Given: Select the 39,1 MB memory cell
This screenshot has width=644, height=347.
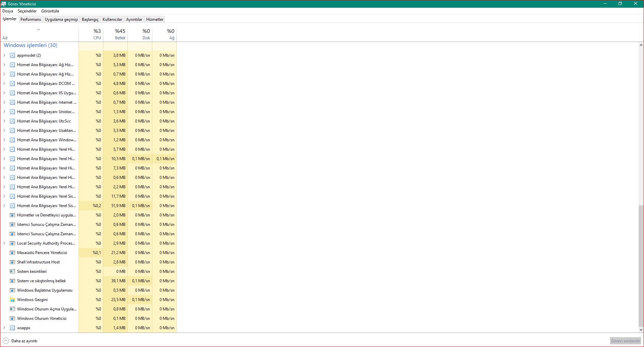Looking at the screenshot, I should tap(115, 281).
